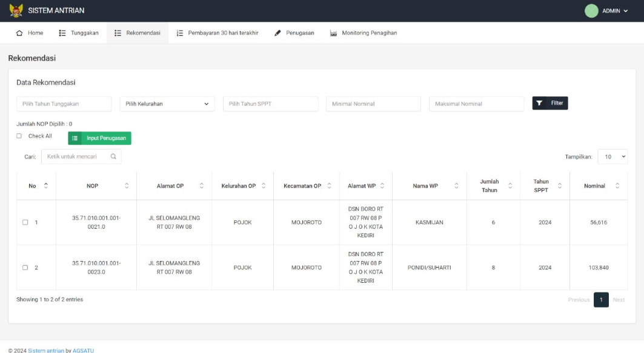Tick the Check All checkbox
This screenshot has height=353, width=644.
(19, 136)
